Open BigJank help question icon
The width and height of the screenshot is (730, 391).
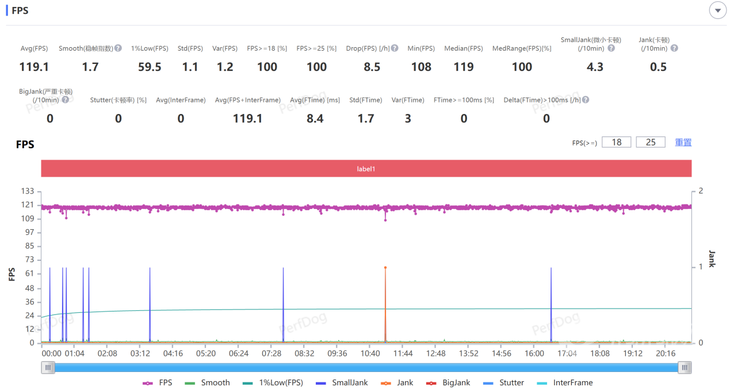[x=65, y=100]
